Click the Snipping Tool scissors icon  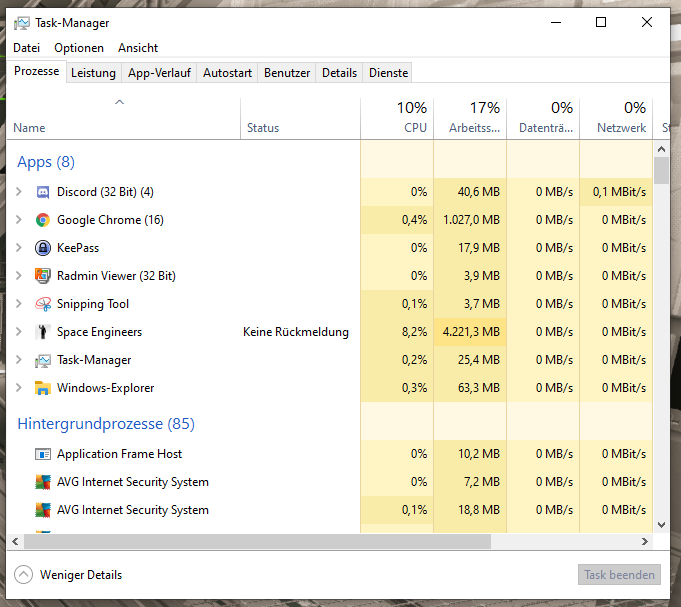click(43, 304)
